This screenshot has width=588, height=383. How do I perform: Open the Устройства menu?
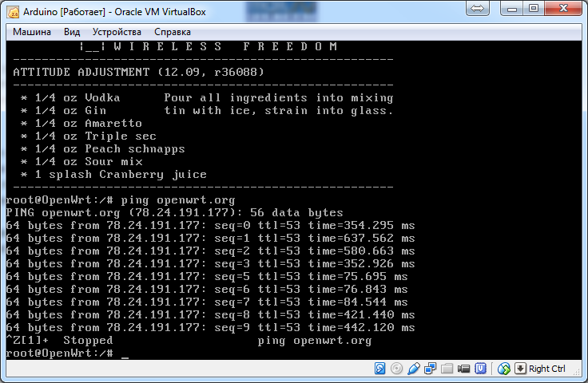pyautogui.click(x=117, y=32)
